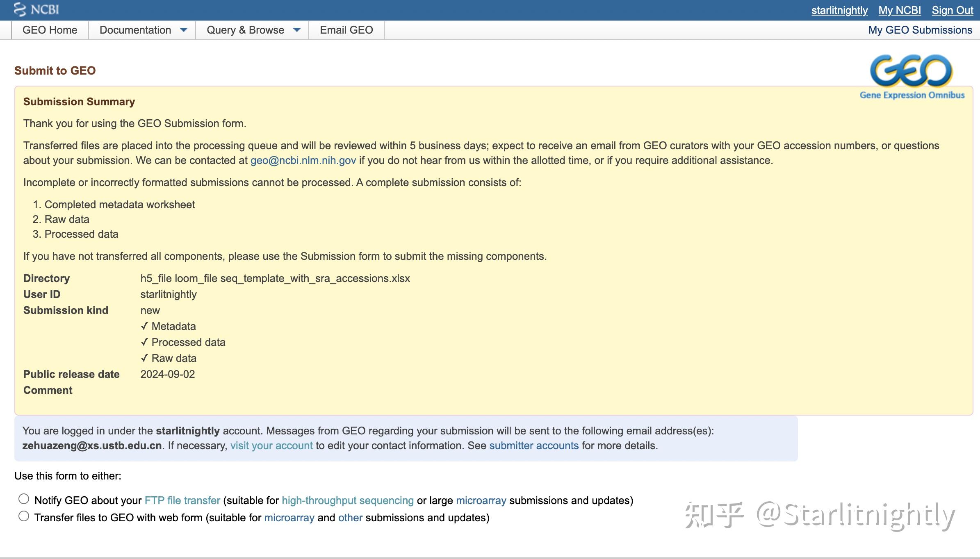Viewport: 980px width, 559px height.
Task: Expand the Query & Browse dropdown arrow
Action: pyautogui.click(x=297, y=30)
